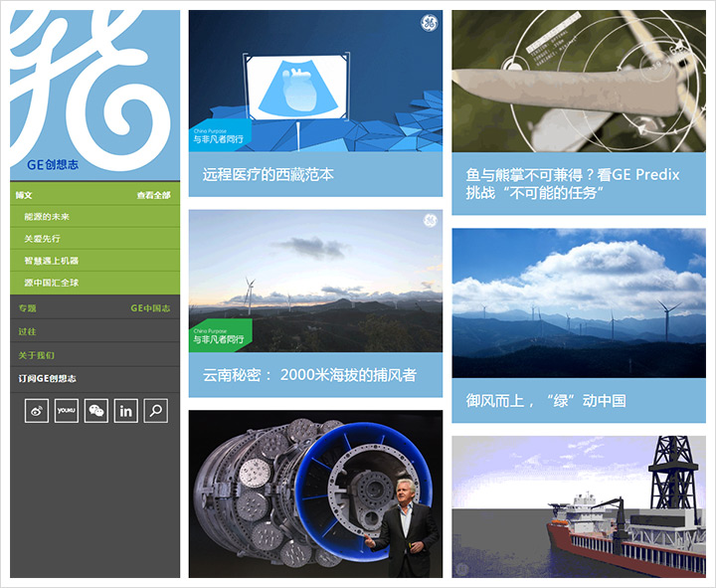Click the search magnifier icon
Screen dimensions: 716x588
point(156,411)
